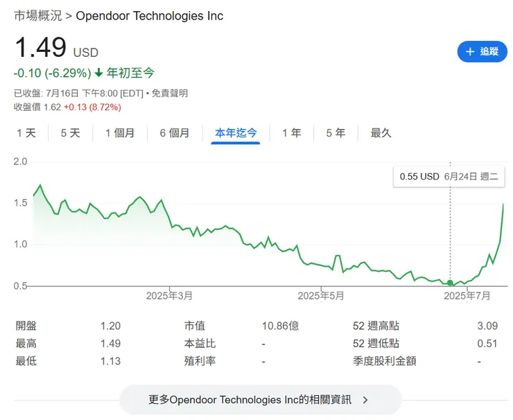Click the down arrow icon beside 年初至今
The image size is (513, 420).
99,73
